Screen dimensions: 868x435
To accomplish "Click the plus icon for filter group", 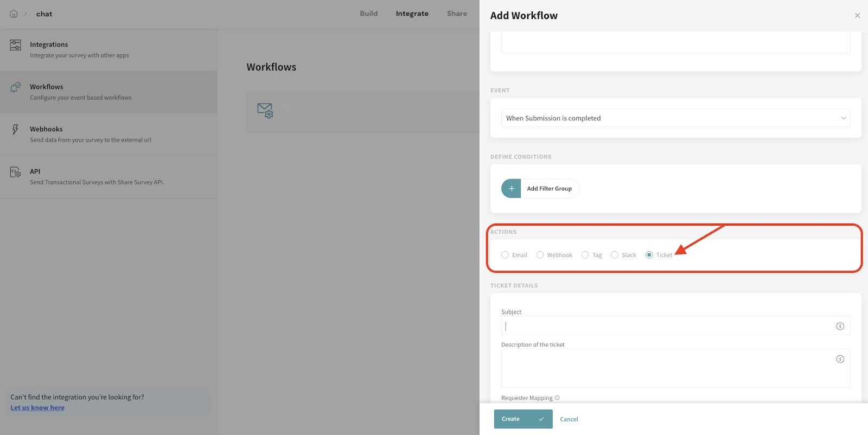I will coord(511,189).
